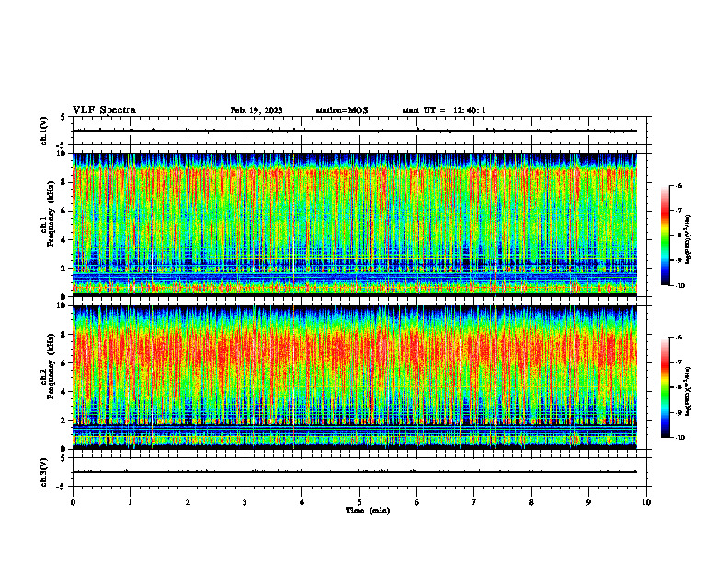Click inside the ch.2 spectrogram panel
This screenshot has width=728, height=563.
[355, 377]
